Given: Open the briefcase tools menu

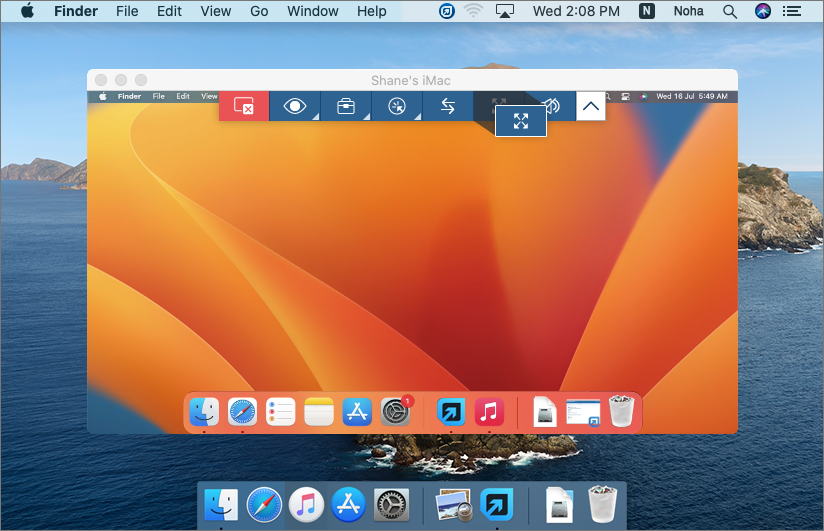Looking at the screenshot, I should 346,106.
